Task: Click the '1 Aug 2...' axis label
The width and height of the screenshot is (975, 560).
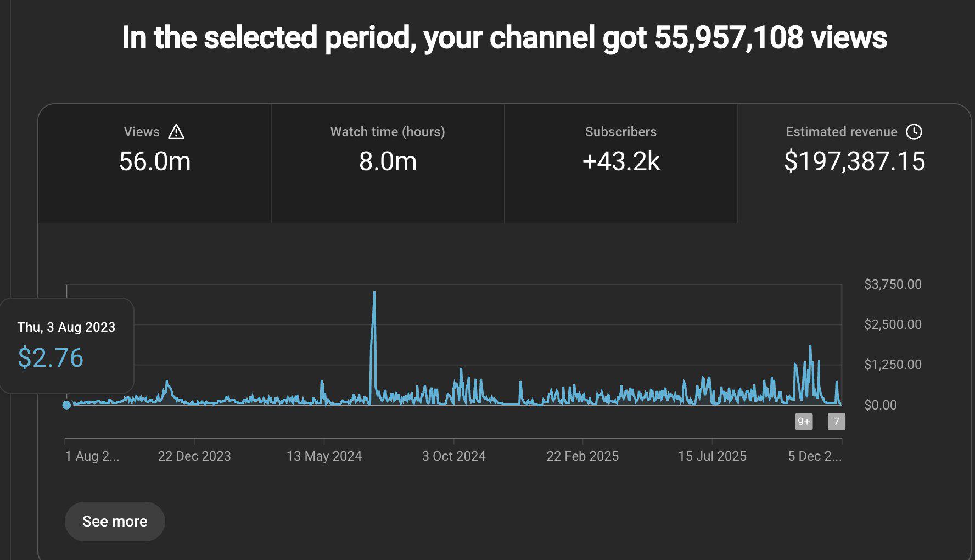Action: point(92,456)
